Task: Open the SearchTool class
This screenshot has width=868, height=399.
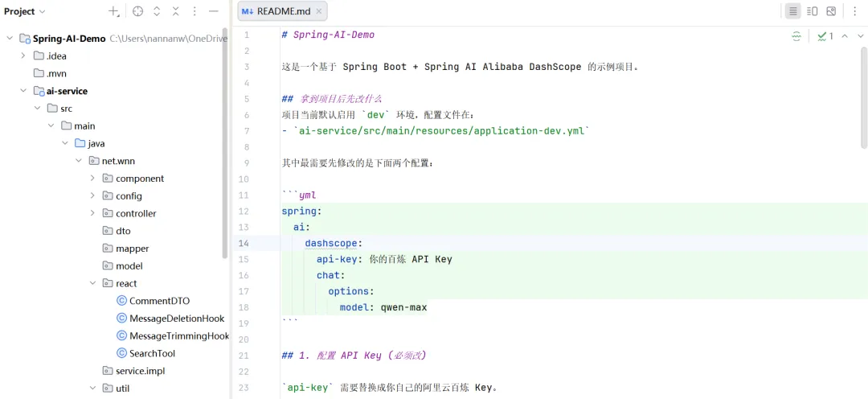Action: [152, 353]
